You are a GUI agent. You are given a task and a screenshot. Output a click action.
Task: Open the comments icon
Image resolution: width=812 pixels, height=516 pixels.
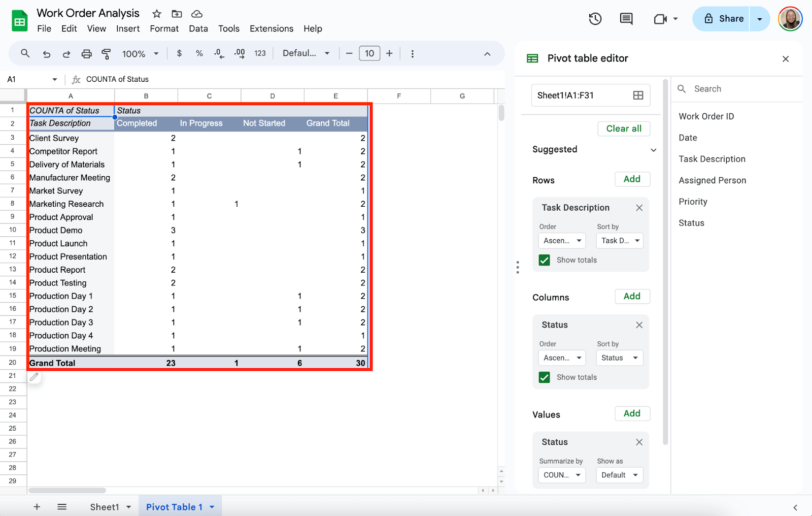[626, 19]
